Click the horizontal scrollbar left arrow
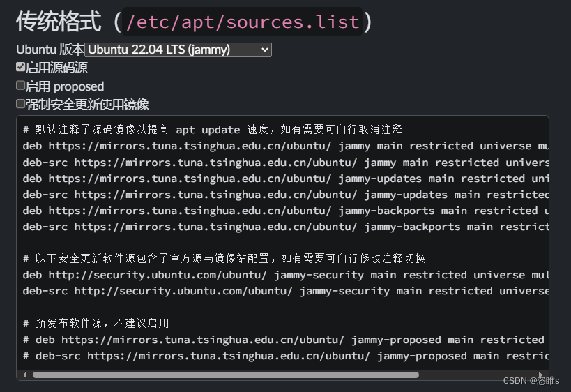 [25, 375]
